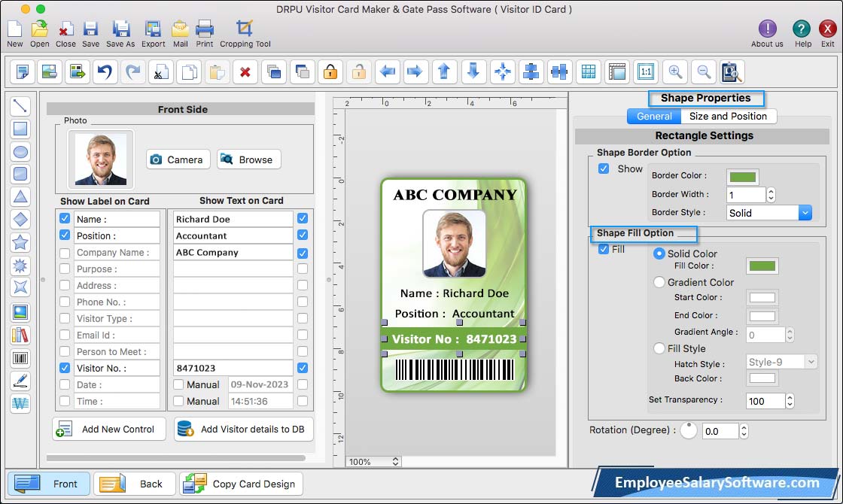Image resolution: width=843 pixels, height=504 pixels.
Task: Select the Fill Style radio button
Action: click(x=659, y=348)
